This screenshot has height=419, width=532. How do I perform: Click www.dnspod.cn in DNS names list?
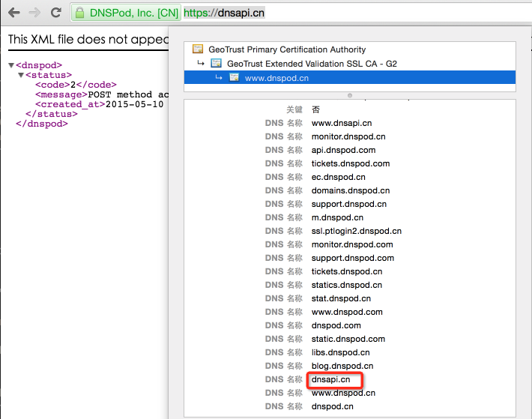click(x=343, y=394)
